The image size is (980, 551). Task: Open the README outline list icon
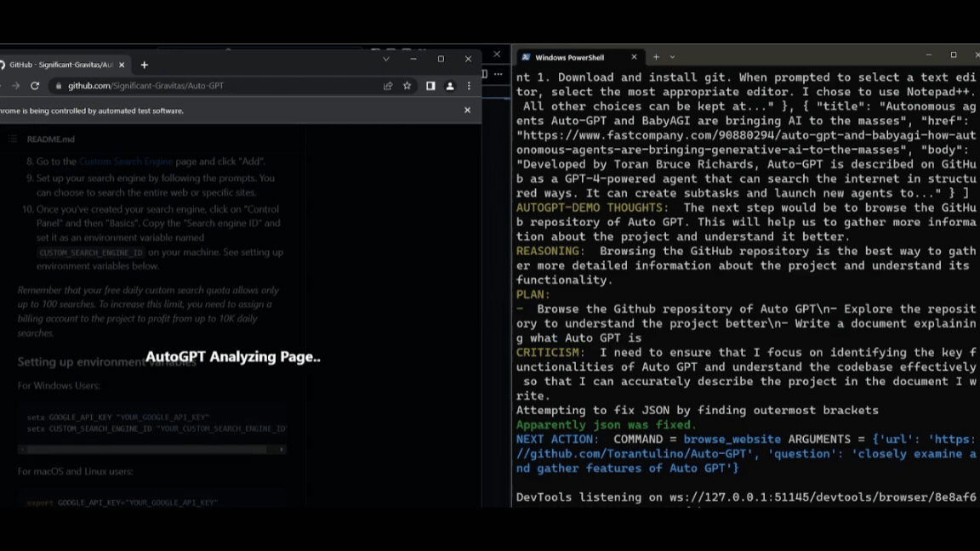point(13,139)
